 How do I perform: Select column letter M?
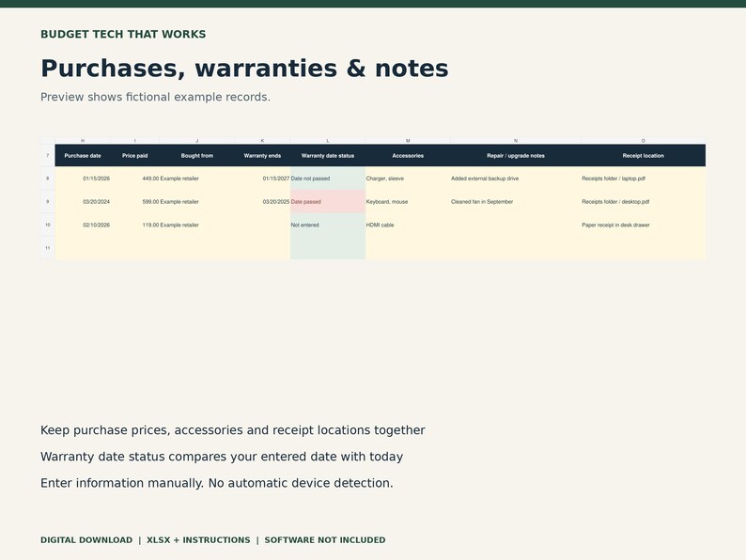pyautogui.click(x=408, y=141)
